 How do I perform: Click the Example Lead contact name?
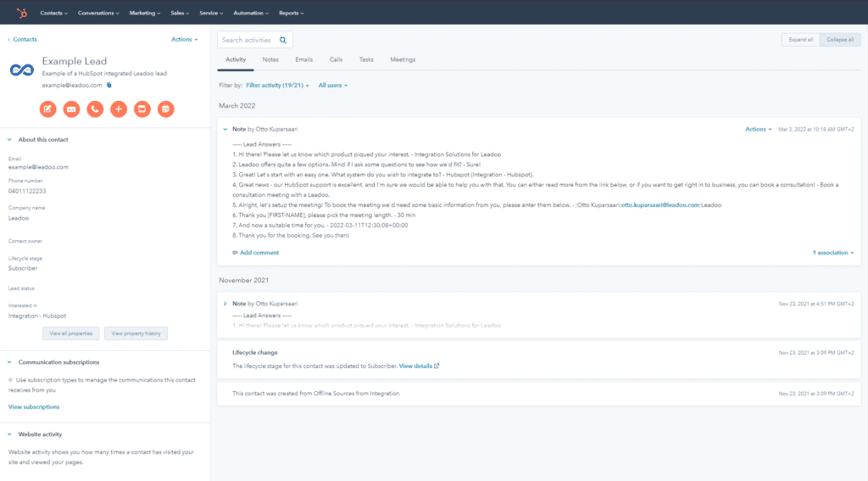[75, 61]
